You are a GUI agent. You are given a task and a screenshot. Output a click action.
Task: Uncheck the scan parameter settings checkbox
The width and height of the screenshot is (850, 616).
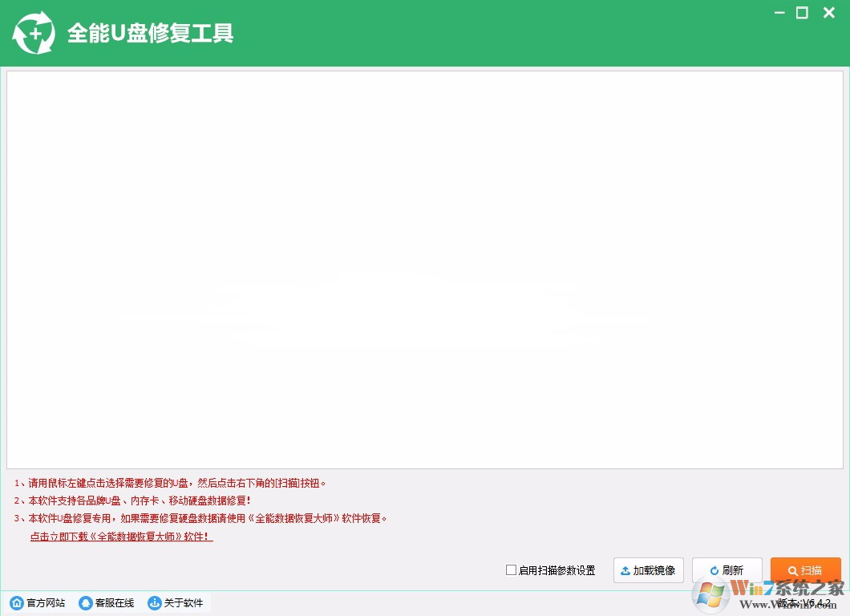(x=510, y=570)
